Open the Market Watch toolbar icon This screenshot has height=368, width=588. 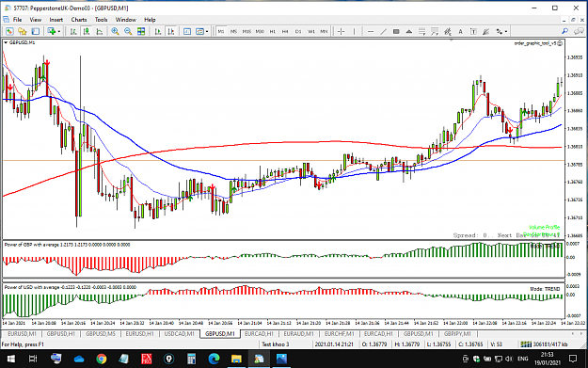tap(9, 31)
